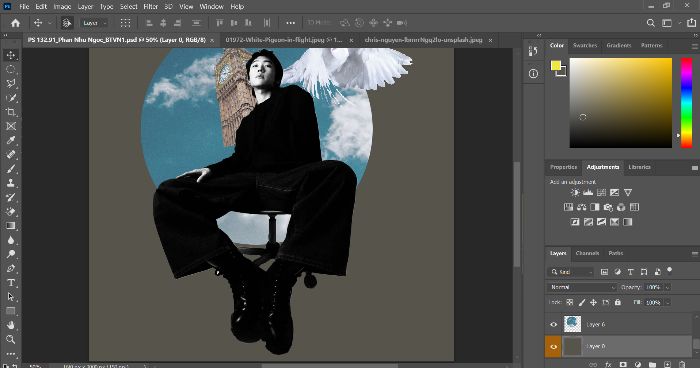The width and height of the screenshot is (700, 368).
Task: Select the Brush tool
Action: 11,169
